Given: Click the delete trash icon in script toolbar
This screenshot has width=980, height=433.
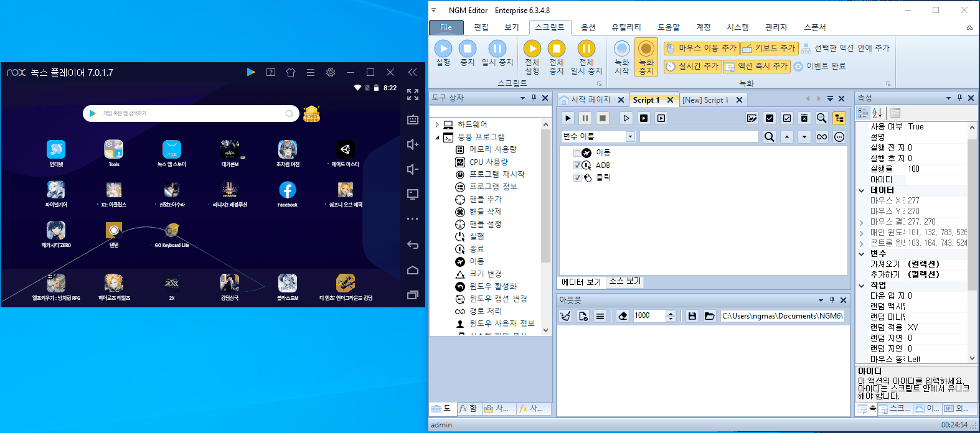Looking at the screenshot, I should coord(804,118).
